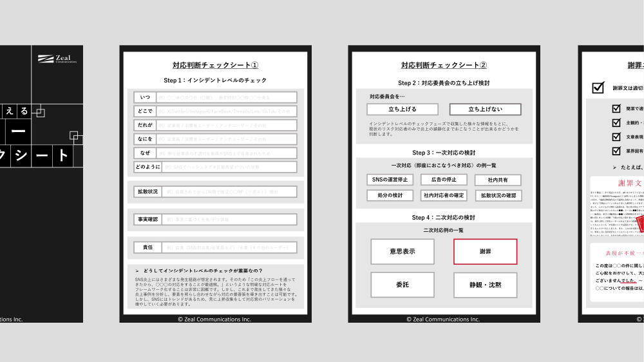Choose 社内共有 option
This screenshot has width=644, height=362.
point(498,180)
